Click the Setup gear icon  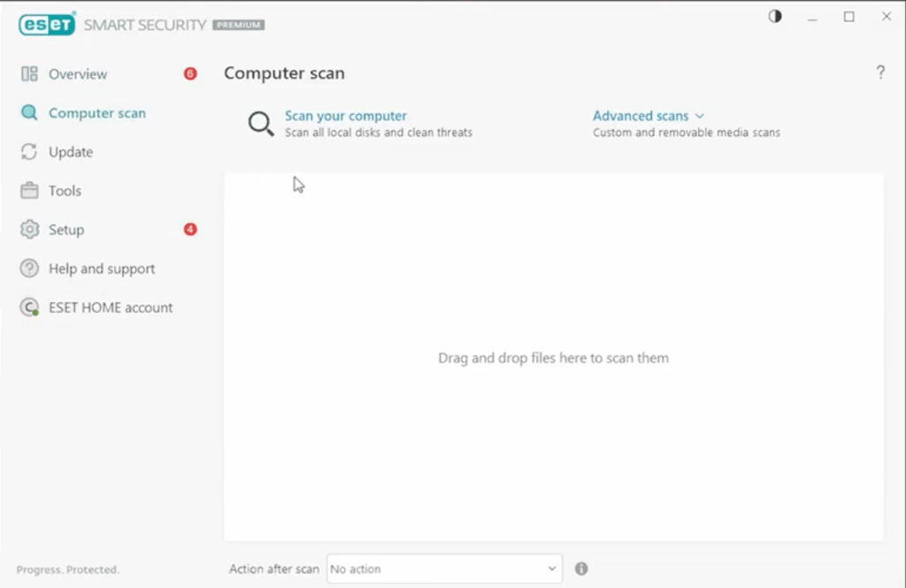[29, 229]
